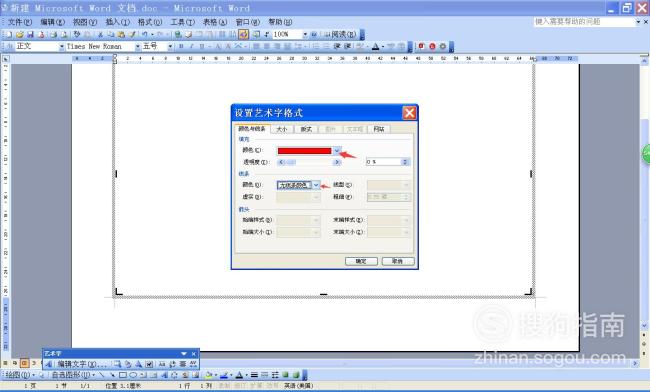Click the New blank document icon
Screen dimensions: 650x392
tap(9, 34)
